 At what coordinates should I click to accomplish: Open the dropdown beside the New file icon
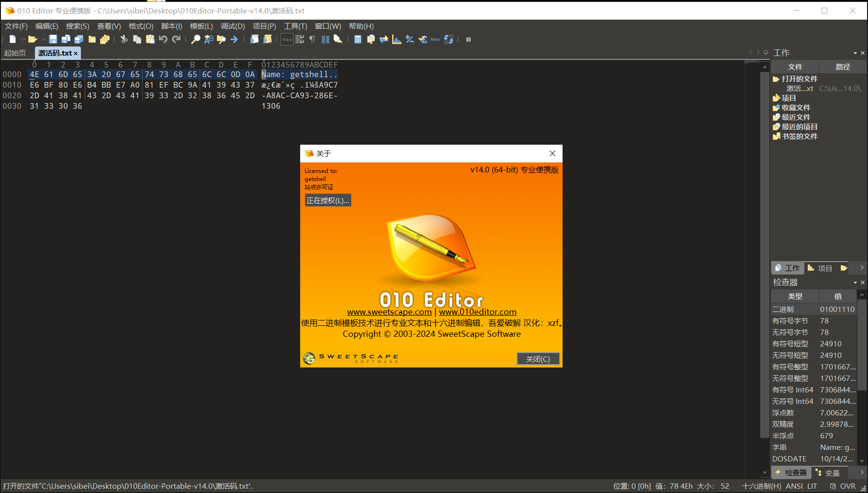point(23,39)
